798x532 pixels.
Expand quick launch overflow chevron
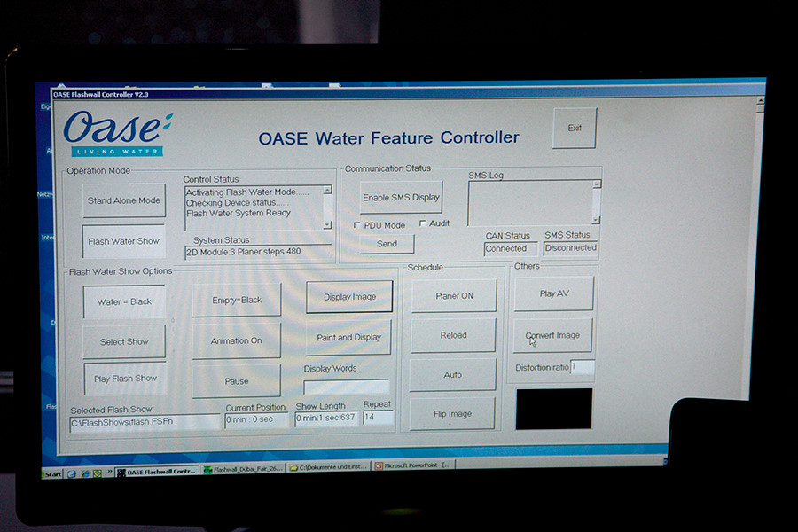point(109,472)
